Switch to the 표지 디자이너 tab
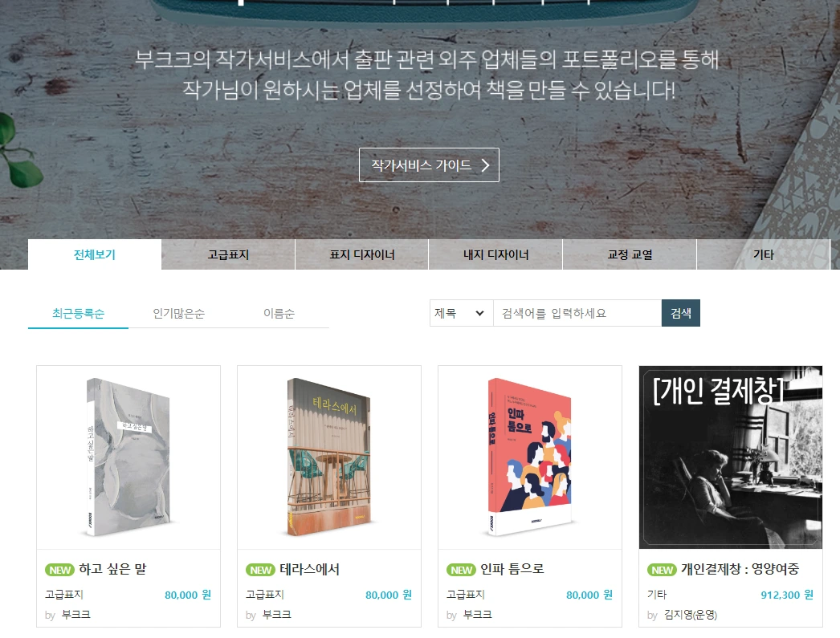 click(x=362, y=254)
